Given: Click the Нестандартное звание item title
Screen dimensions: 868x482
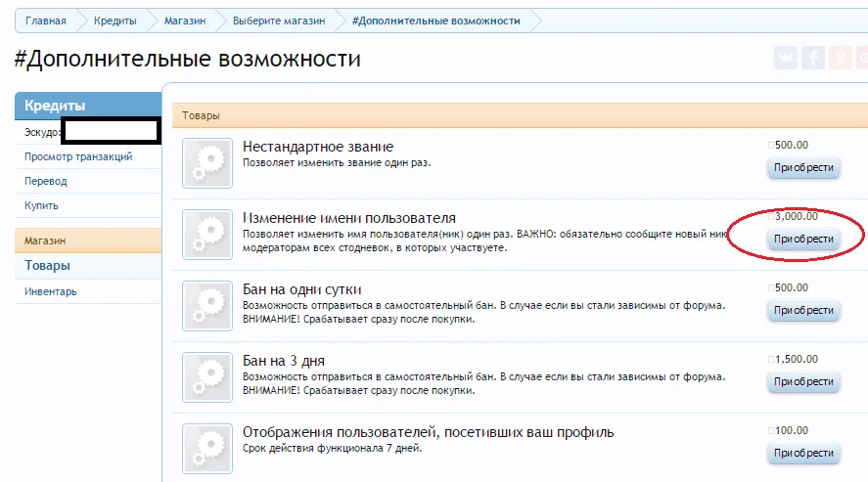Looking at the screenshot, I should point(318,147).
